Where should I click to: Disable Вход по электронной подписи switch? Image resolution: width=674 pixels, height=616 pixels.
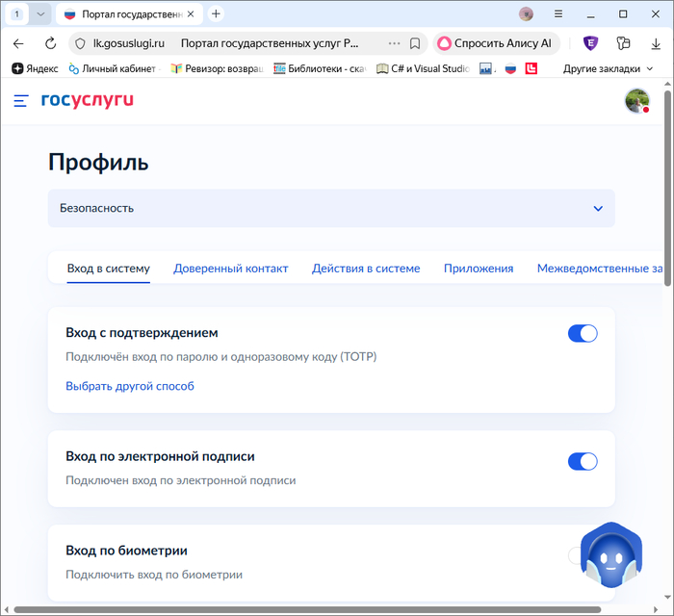point(583,461)
